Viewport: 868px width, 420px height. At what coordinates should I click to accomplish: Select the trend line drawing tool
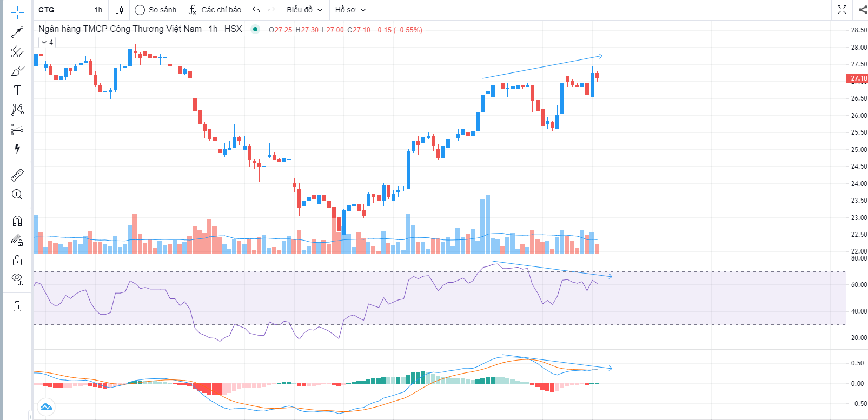coord(17,32)
